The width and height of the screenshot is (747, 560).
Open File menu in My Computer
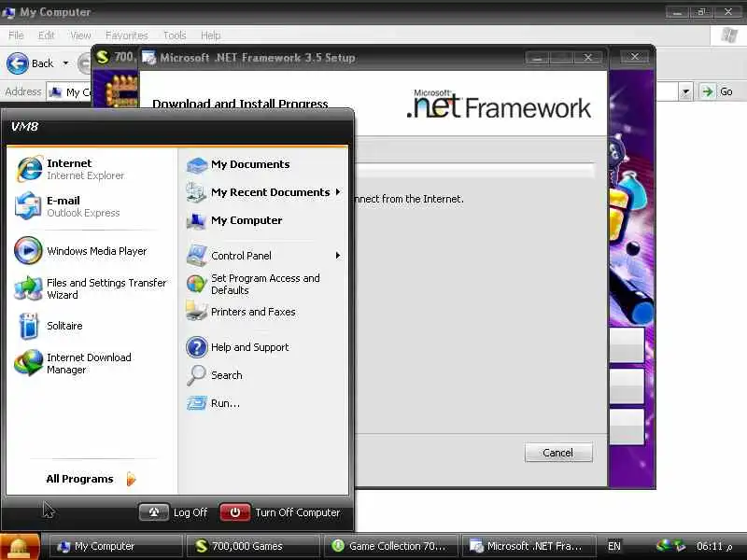[16, 35]
